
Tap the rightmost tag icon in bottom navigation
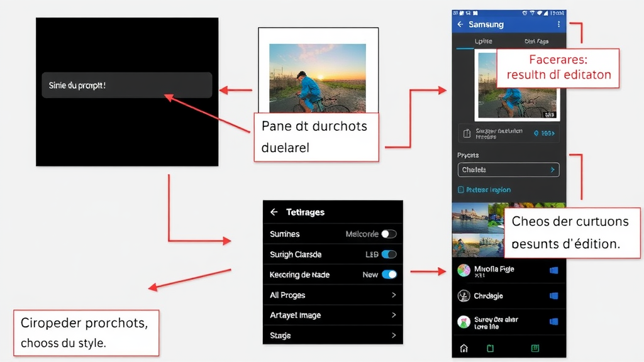536,348
